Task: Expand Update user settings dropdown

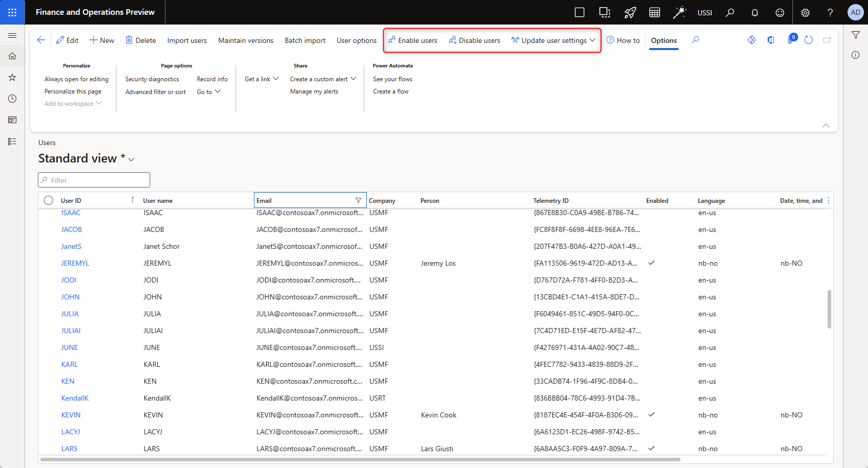Action: pyautogui.click(x=554, y=40)
